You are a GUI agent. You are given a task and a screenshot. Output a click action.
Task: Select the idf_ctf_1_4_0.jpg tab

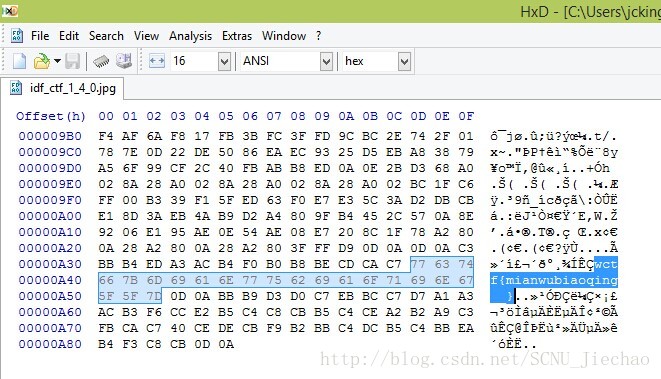point(62,88)
